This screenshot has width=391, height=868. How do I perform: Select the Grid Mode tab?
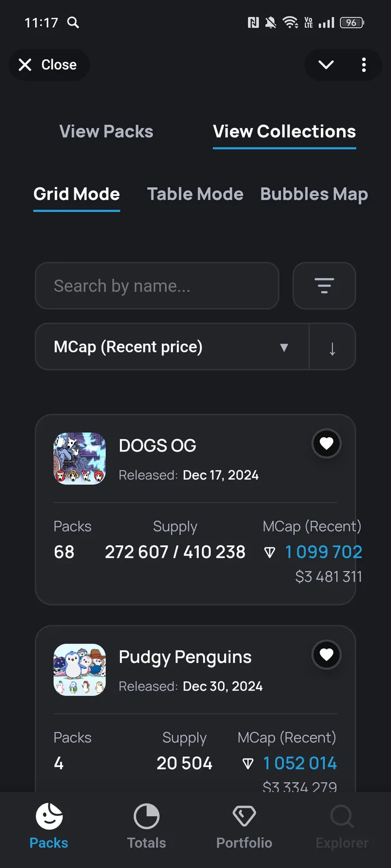(x=77, y=194)
